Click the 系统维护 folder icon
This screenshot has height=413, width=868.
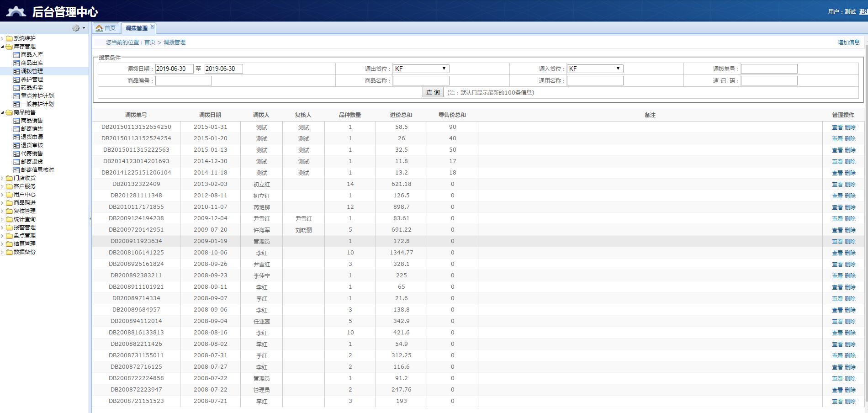[9, 38]
